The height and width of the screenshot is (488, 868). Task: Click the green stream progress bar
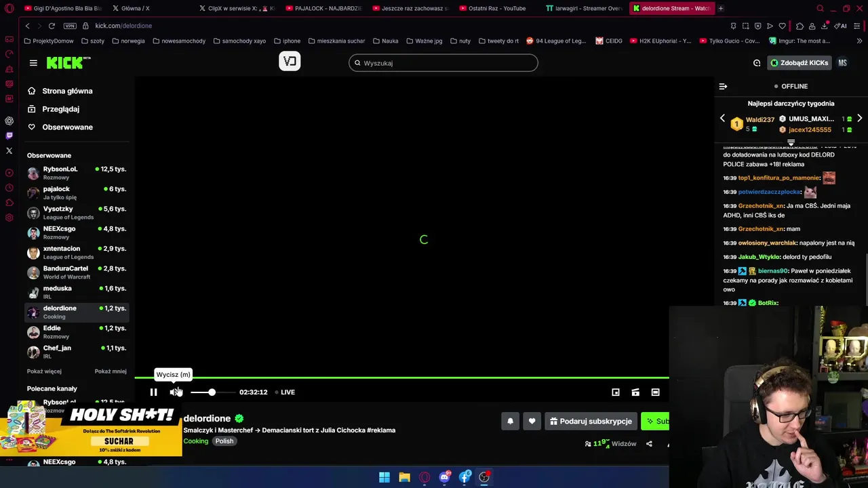401,378
